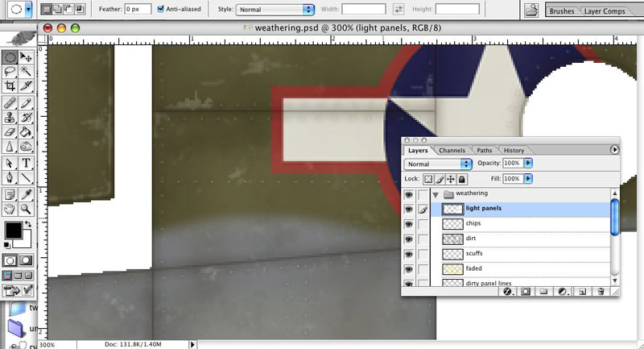
Task: Select the Layers tab
Action: pos(418,151)
